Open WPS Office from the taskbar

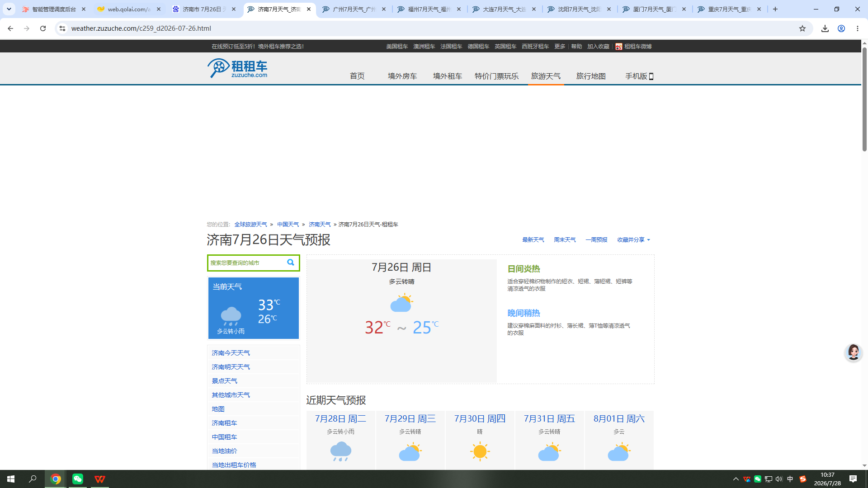(x=100, y=479)
